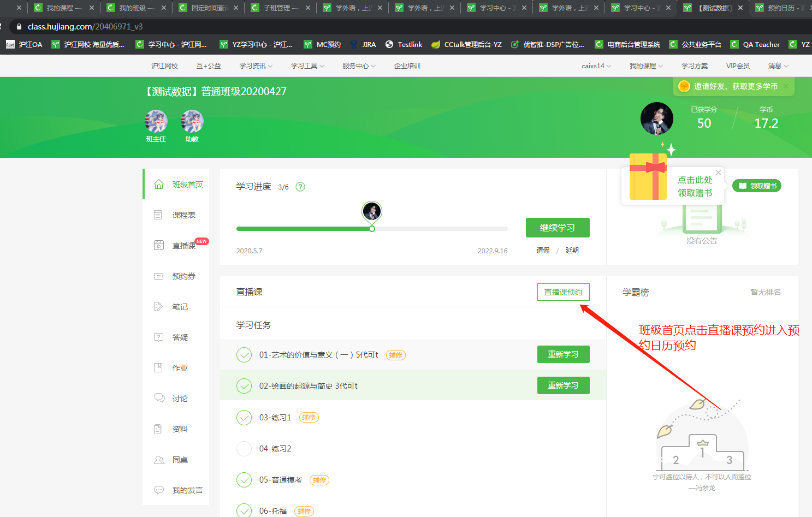Click the 直播课 sidebar icon
This screenshot has height=517, width=812.
(x=159, y=246)
